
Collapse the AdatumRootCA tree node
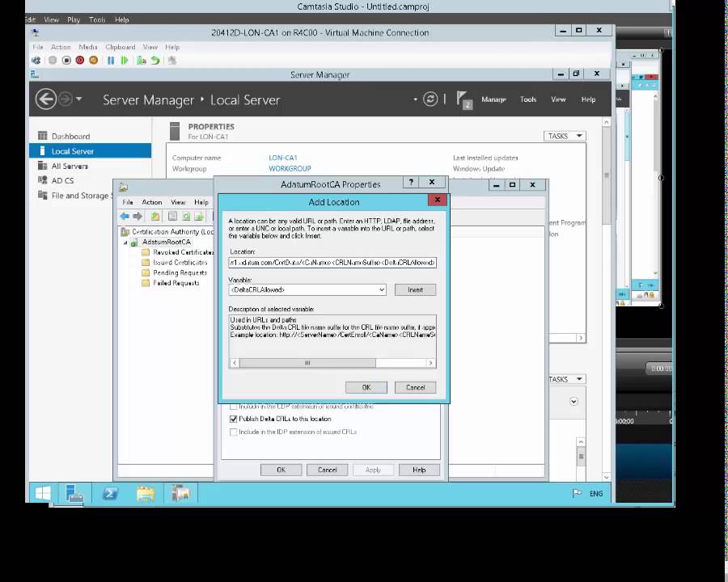[x=125, y=242]
